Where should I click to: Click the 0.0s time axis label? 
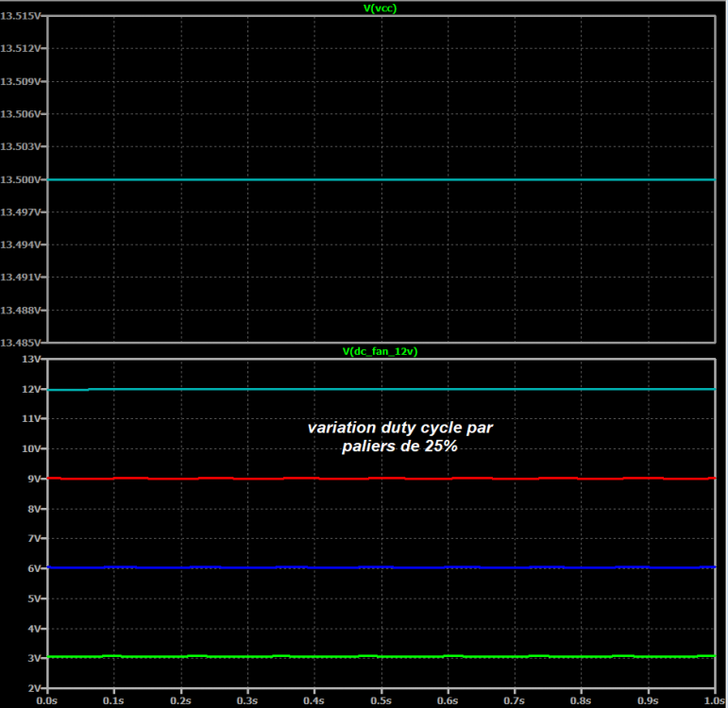[x=47, y=700]
